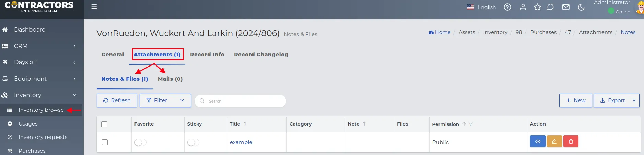Open the chat bubble icon
This screenshot has width=644, height=155.
[550, 7]
